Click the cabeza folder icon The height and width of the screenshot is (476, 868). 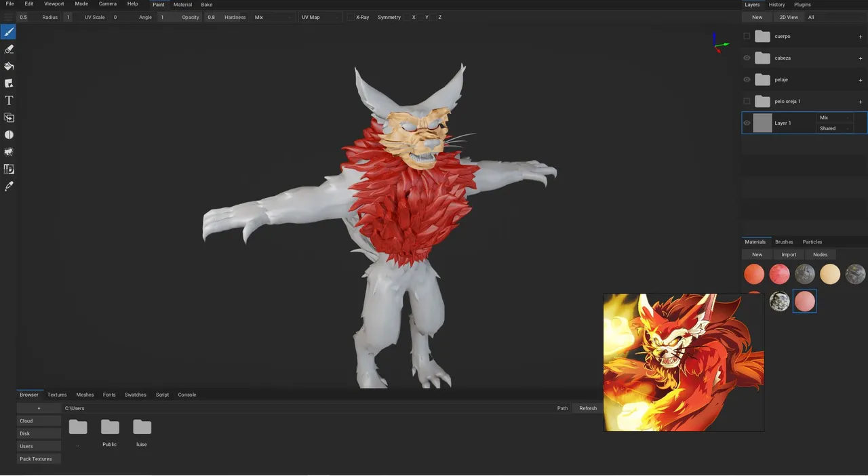click(762, 58)
